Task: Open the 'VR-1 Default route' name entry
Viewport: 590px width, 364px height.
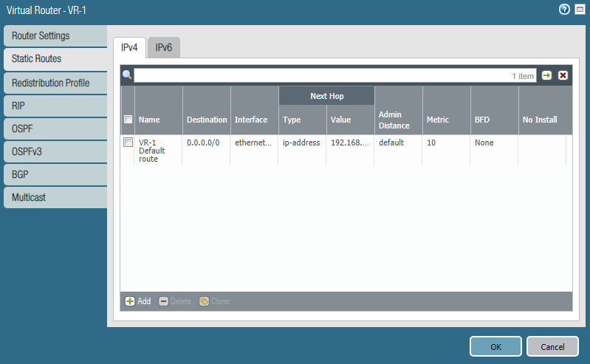Action: coord(151,151)
